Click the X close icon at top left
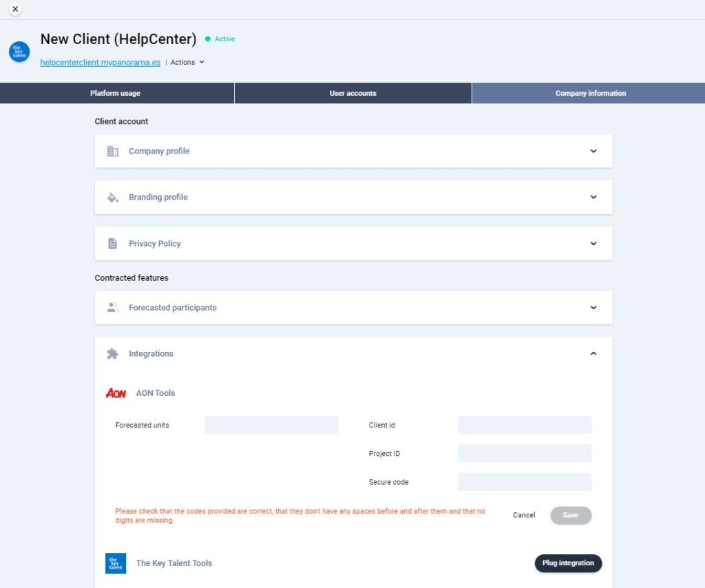 pyautogui.click(x=15, y=9)
